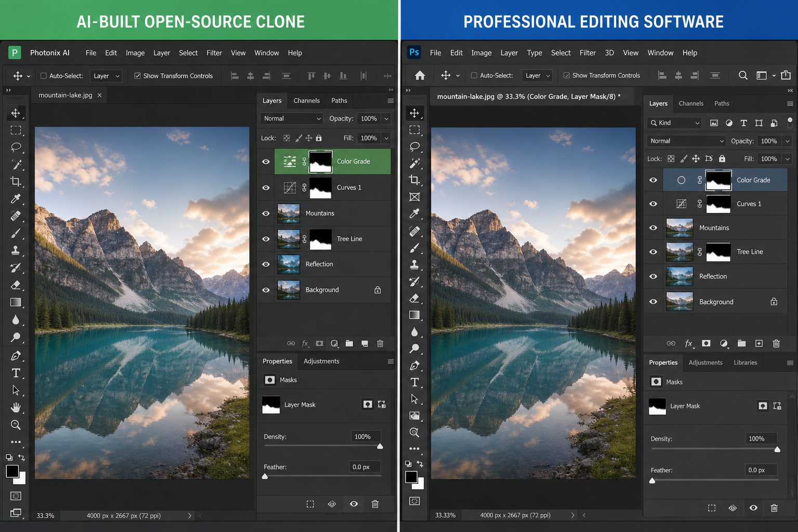The width and height of the screenshot is (798, 532).
Task: Click the fx layer style icon in Photoshop
Action: [689, 343]
